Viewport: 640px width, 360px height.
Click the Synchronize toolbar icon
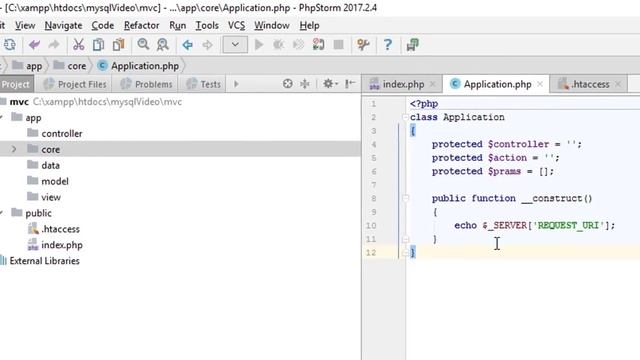(x=9, y=44)
